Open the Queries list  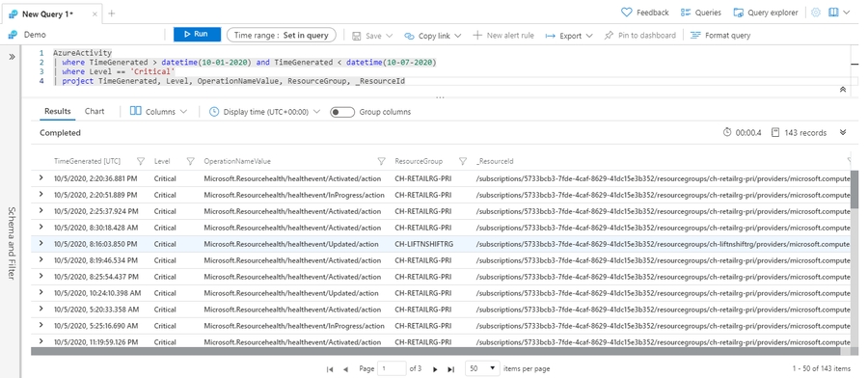click(701, 13)
